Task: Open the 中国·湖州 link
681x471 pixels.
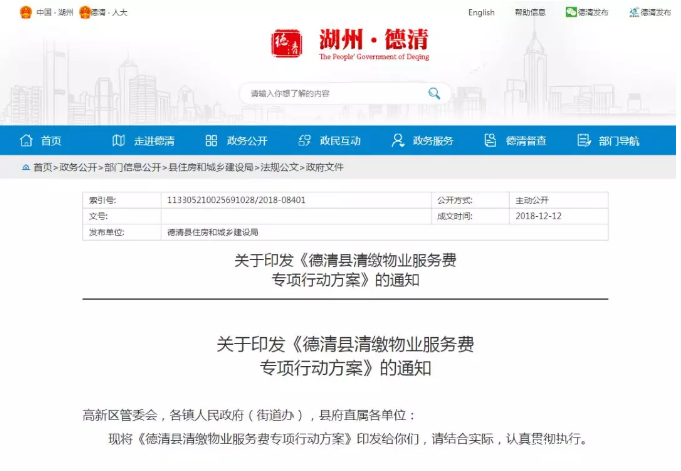Action: (x=55, y=13)
